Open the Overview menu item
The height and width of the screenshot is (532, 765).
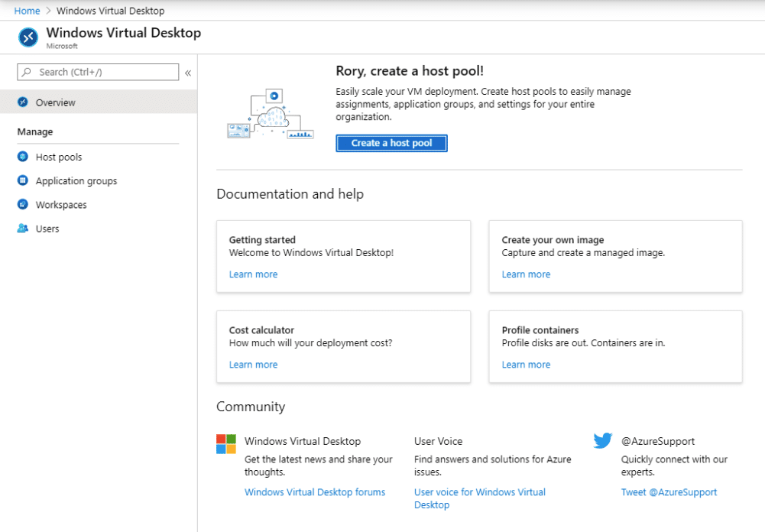[99, 102]
